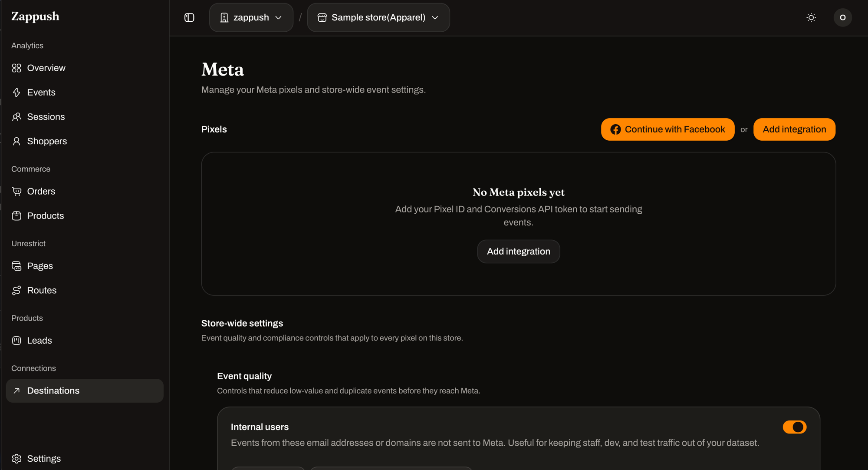Open the Pages menu item
Viewport: 868px width, 470px height.
coord(85,266)
